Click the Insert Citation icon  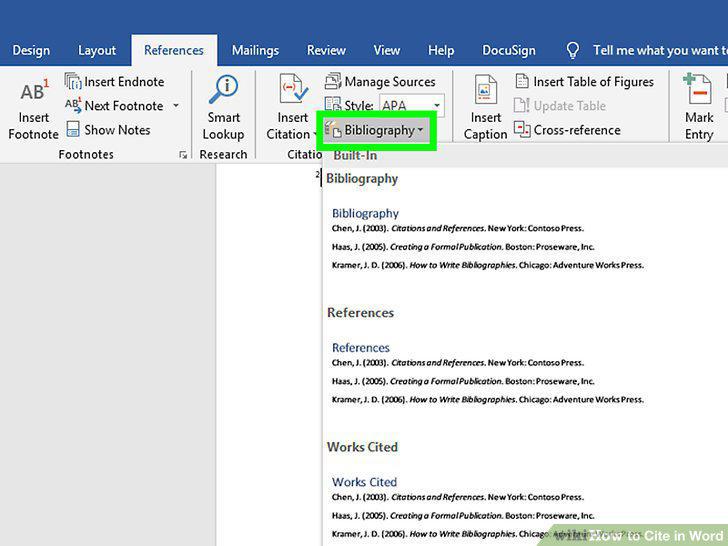[x=293, y=88]
